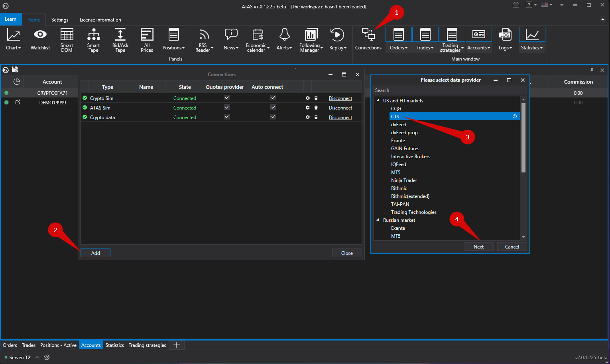Toggle Auto connect checkbox for Crypto data
The height and width of the screenshot is (364, 610).
click(x=273, y=117)
